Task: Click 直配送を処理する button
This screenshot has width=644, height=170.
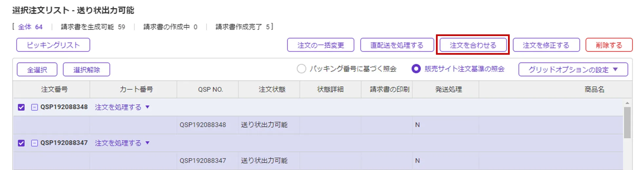Action: 397,45
